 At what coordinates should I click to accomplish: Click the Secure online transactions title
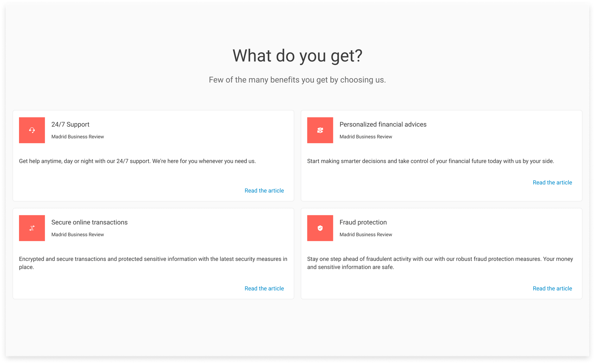pos(89,222)
